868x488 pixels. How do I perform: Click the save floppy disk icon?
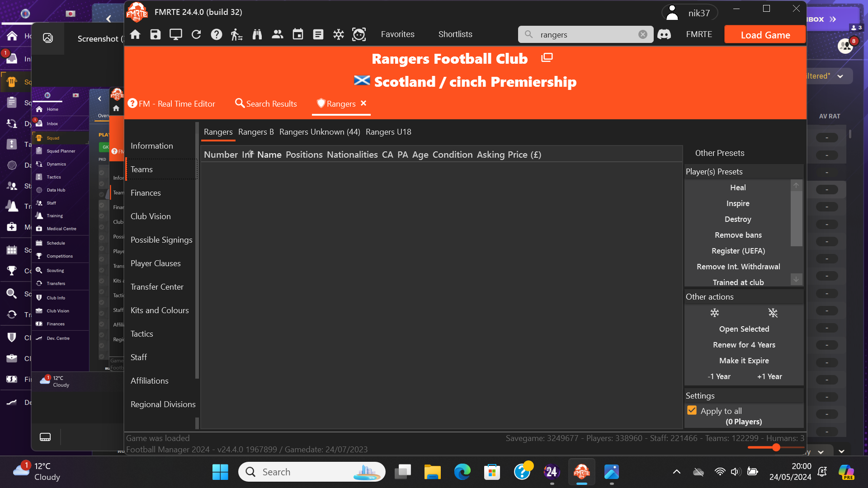[x=156, y=34]
